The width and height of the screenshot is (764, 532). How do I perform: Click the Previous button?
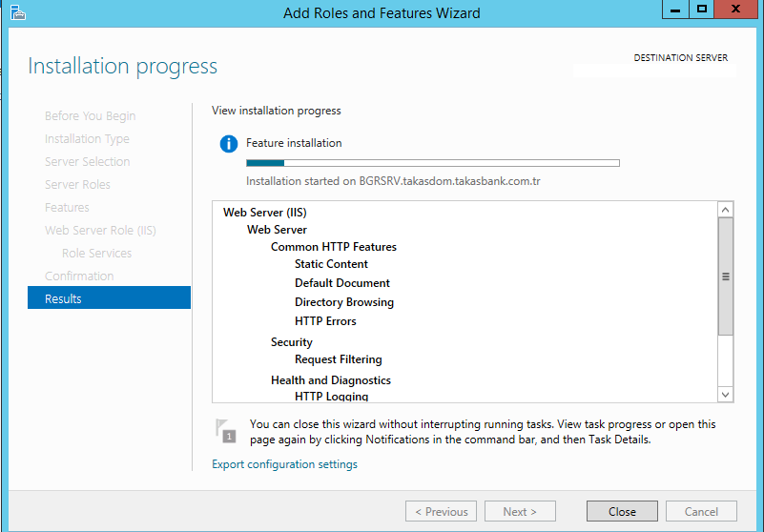pos(441,511)
